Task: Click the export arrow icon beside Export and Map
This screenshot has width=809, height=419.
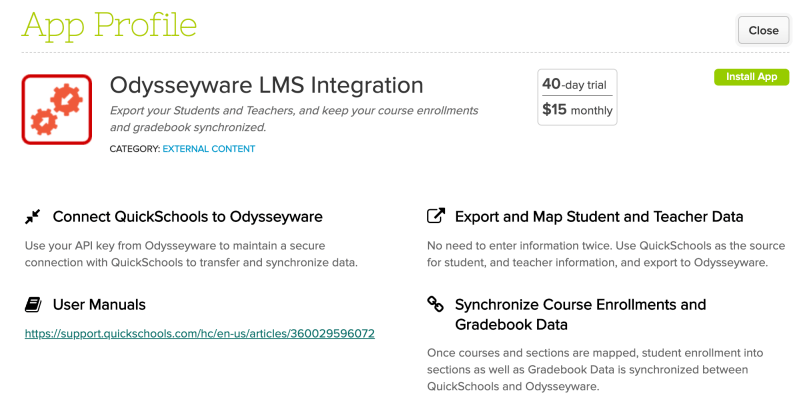Action: 436,216
